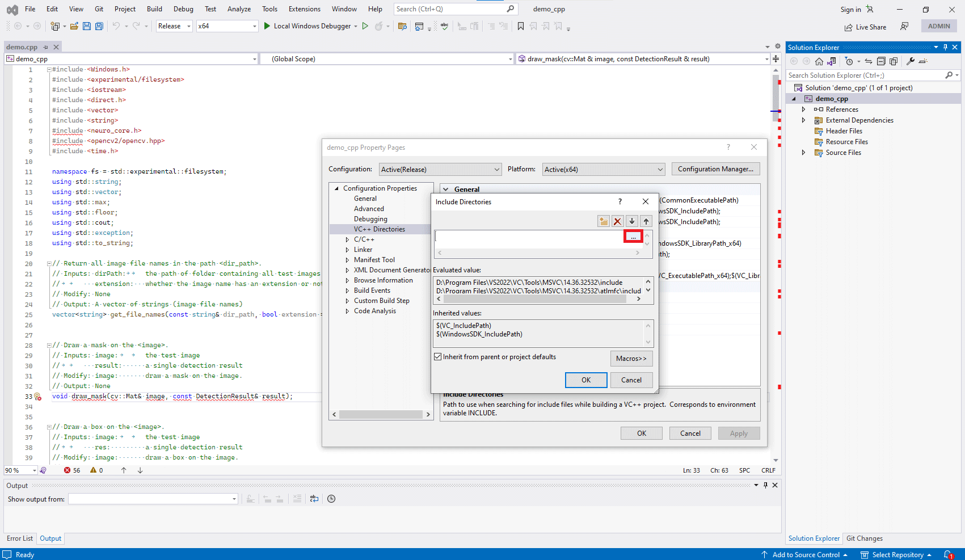Screen dimensions: 965x560
Task: Click the ellipsis browse button
Action: tap(633, 237)
